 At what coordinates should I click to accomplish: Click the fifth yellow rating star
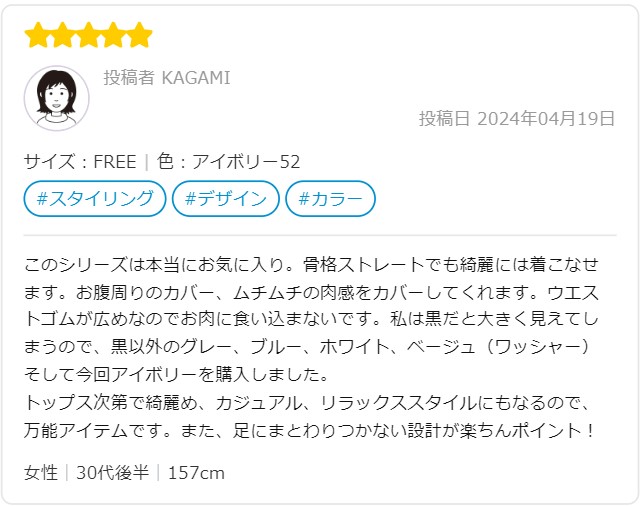140,35
